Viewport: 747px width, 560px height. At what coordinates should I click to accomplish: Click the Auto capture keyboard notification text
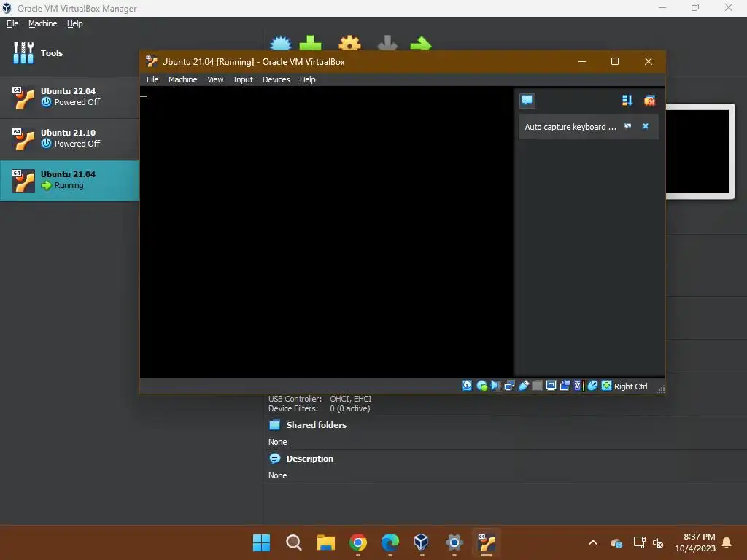coord(570,127)
